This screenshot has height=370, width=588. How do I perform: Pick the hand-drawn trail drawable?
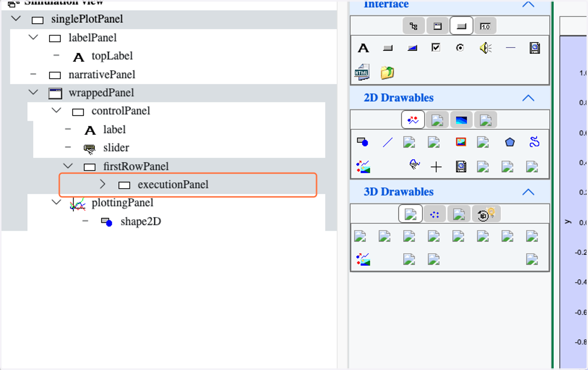[x=415, y=165]
